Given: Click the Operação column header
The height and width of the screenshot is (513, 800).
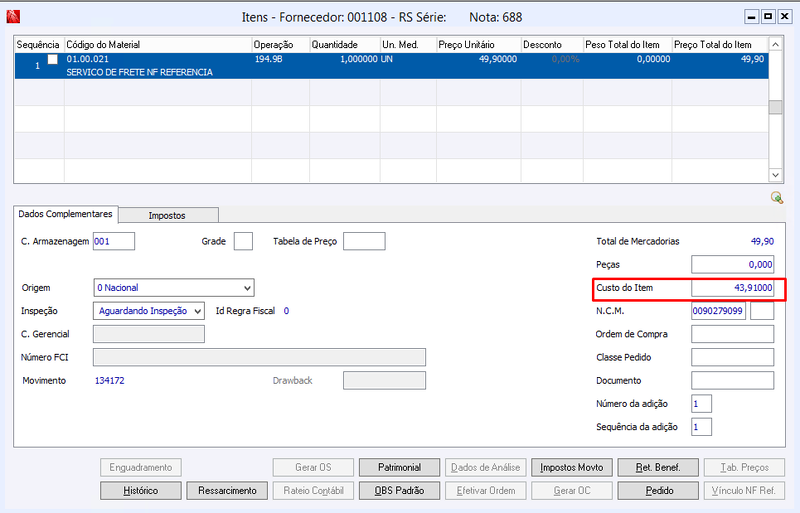Looking at the screenshot, I should coord(281,44).
